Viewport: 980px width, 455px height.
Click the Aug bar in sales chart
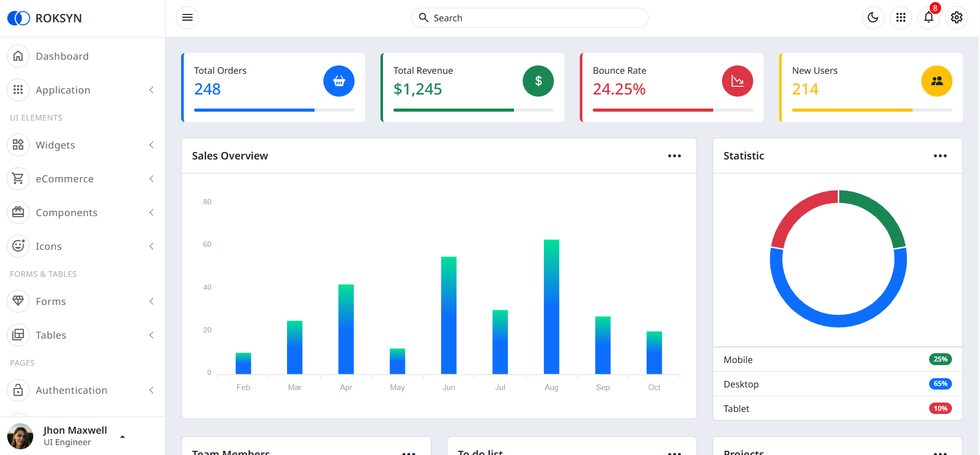551,306
